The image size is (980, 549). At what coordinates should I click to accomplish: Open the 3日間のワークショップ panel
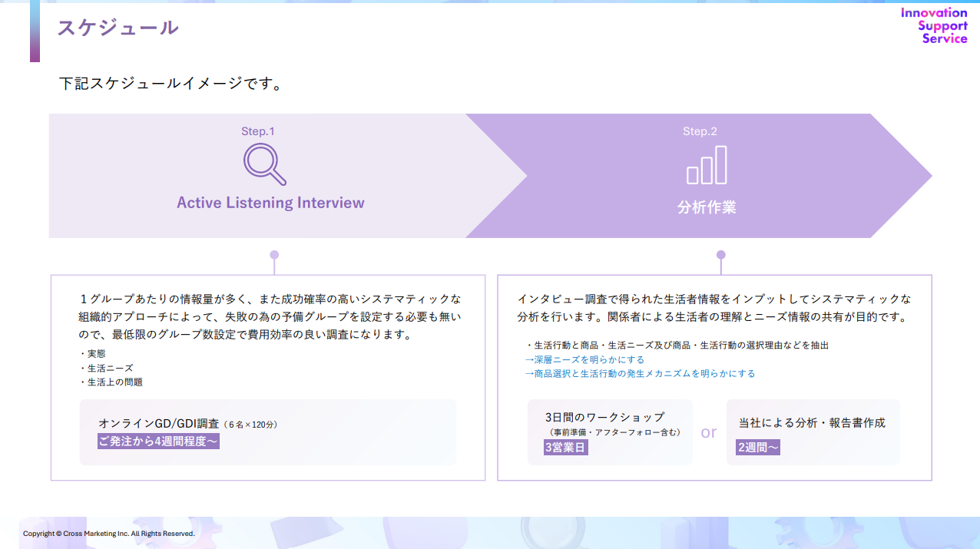(610, 432)
